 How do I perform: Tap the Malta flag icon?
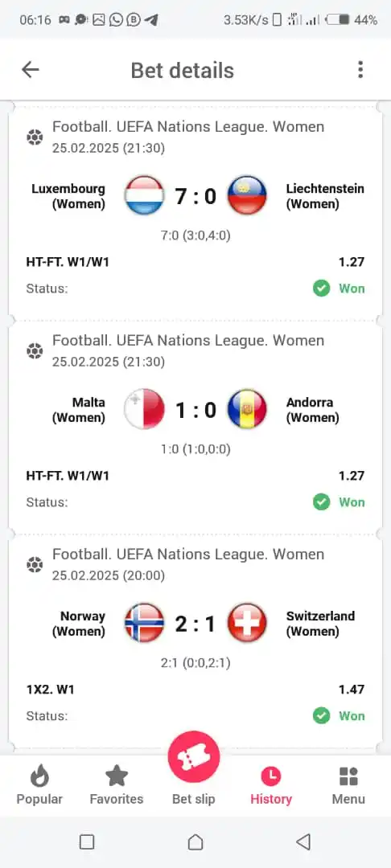click(144, 409)
